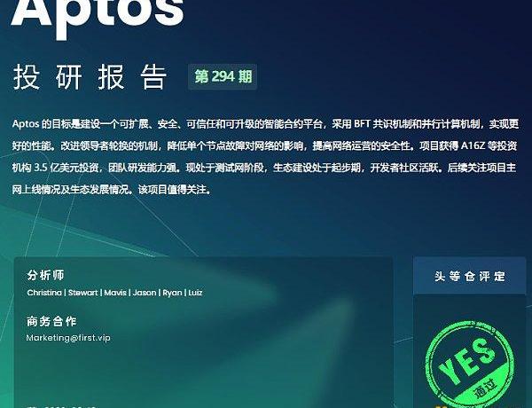The height and width of the screenshot is (408, 532).
Task: Select the 第 294 期 issue badge
Action: coord(223,76)
